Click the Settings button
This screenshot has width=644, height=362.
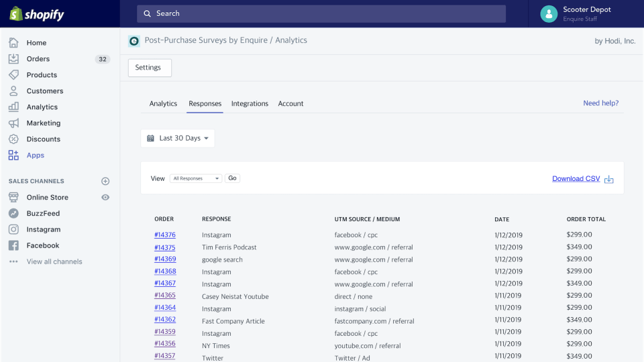[x=150, y=68]
